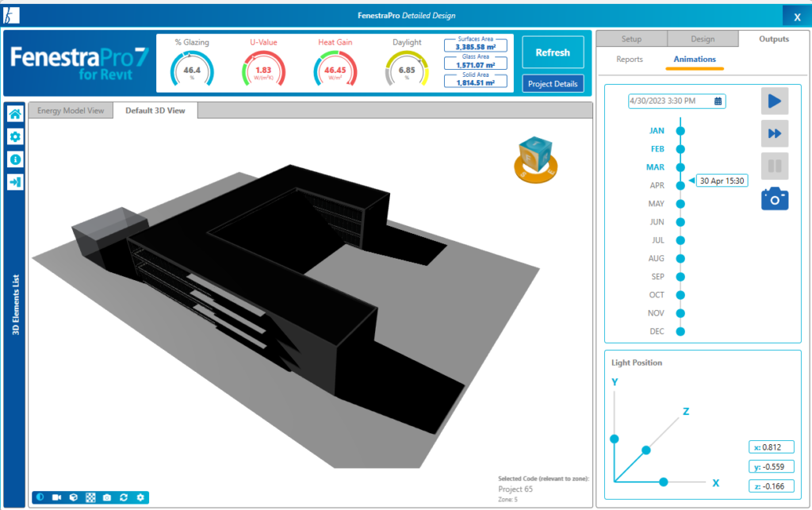The width and height of the screenshot is (812, 510).
Task: Click the date and time input field
Action: click(677, 101)
